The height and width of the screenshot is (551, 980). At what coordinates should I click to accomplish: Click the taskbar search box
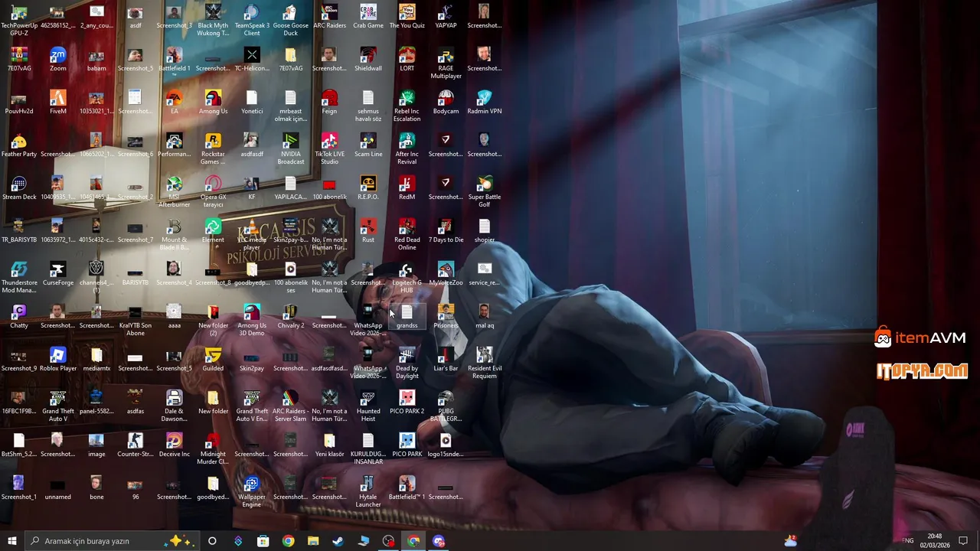pyautogui.click(x=113, y=541)
